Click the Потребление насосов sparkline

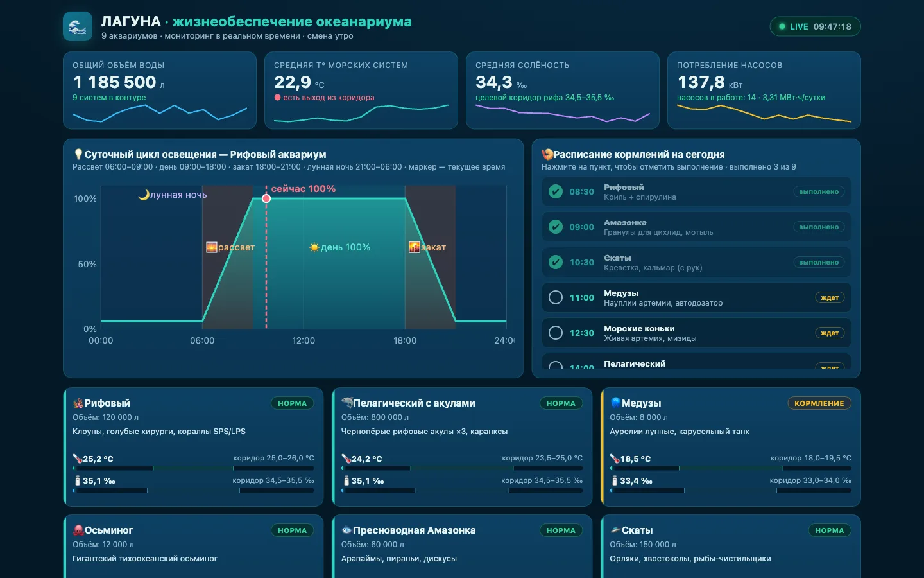coord(764,112)
